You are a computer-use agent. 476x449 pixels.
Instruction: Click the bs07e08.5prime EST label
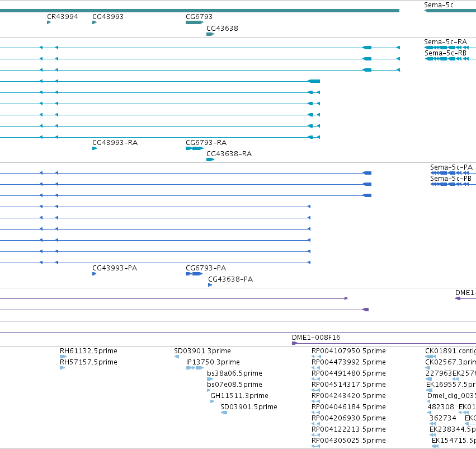coord(234,385)
